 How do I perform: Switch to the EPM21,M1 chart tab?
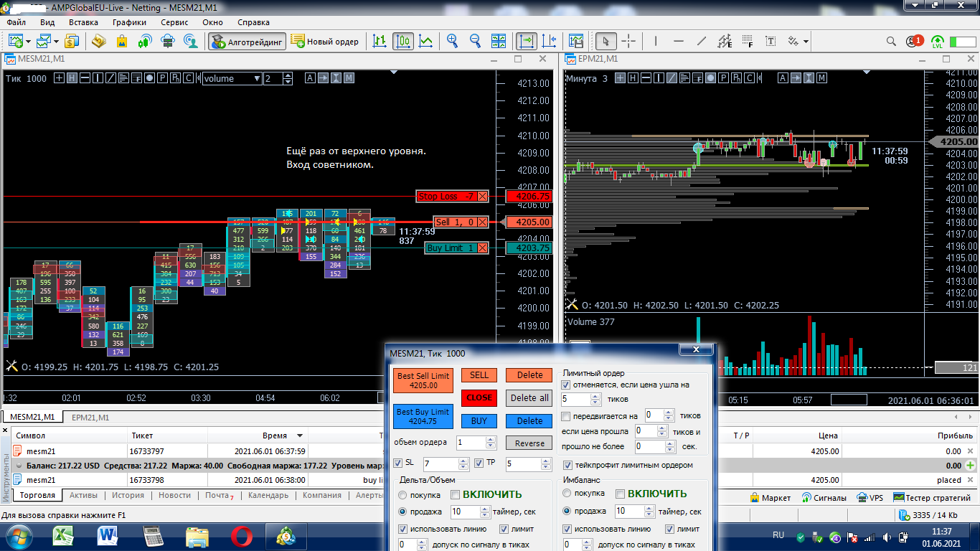90,418
